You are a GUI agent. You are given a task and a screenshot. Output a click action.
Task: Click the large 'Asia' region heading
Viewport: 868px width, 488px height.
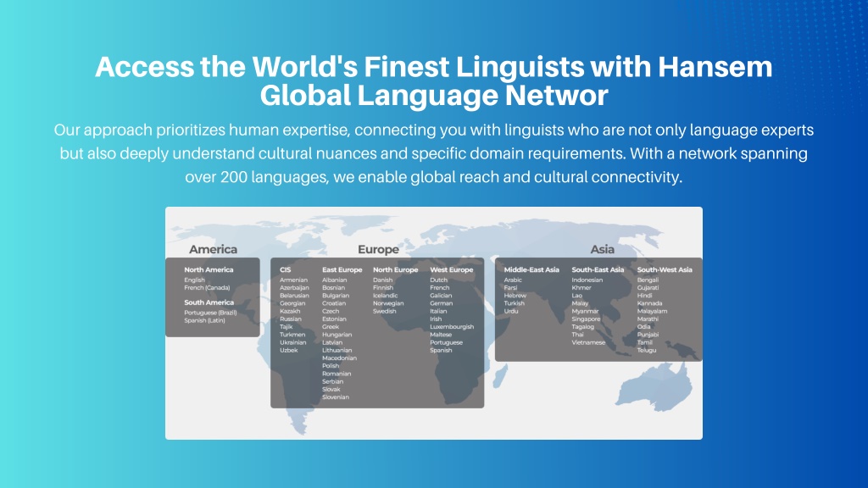(x=603, y=250)
